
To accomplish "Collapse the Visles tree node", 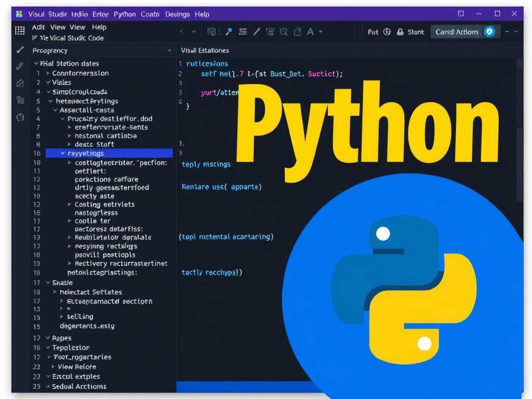I will pos(48,83).
